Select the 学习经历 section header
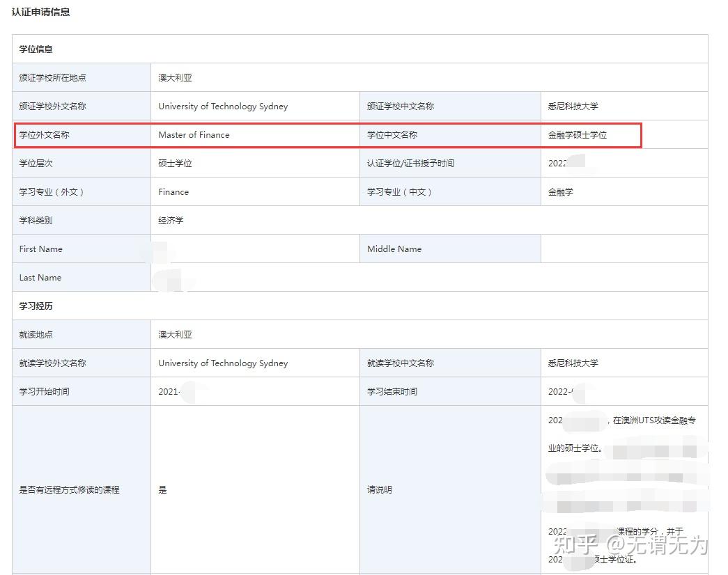The height and width of the screenshot is (575, 728). tap(36, 306)
